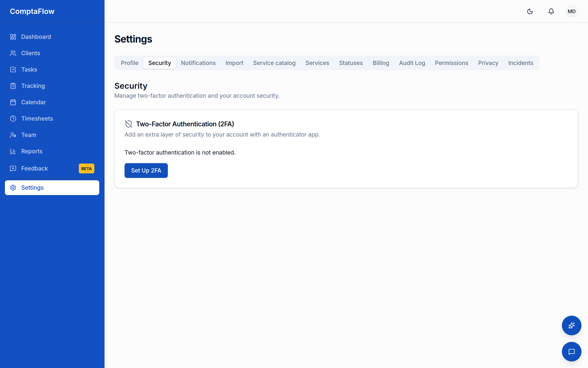
Task: Open Team label in sidebar
Action: (29, 135)
